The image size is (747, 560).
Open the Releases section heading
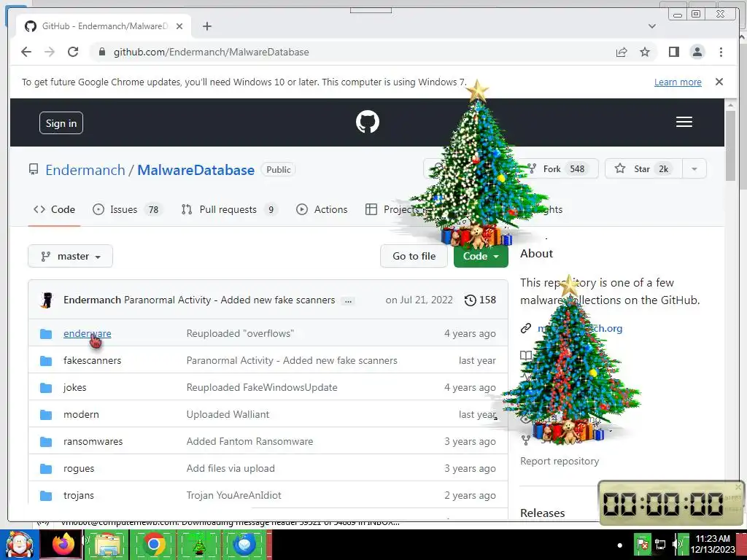[542, 513]
